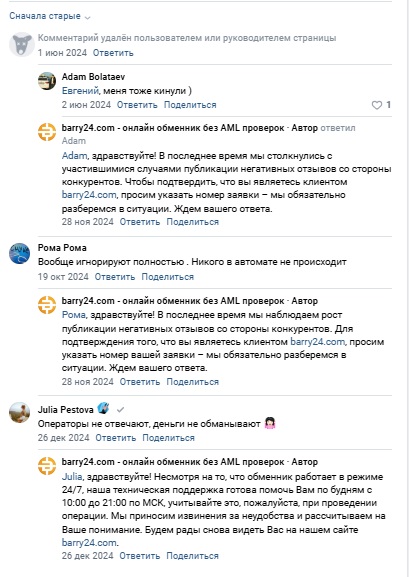This screenshot has height=577, width=409.
Task: Open the Евгений mention in Adam's comment
Action: coord(80,91)
